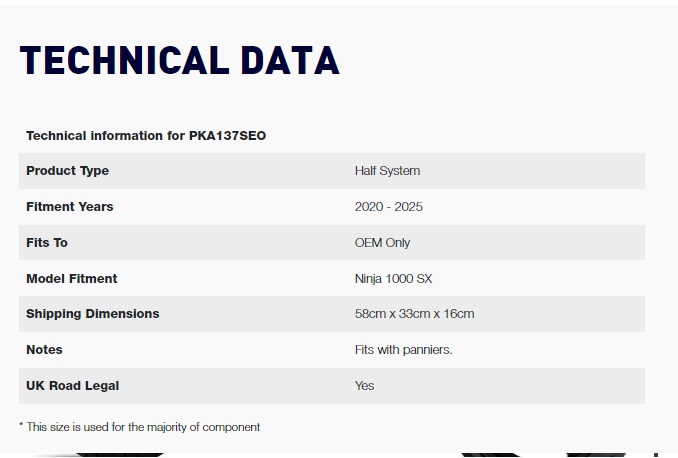The image size is (678, 458).
Task: Click the Shipping Dimensions label
Action: 93,314
